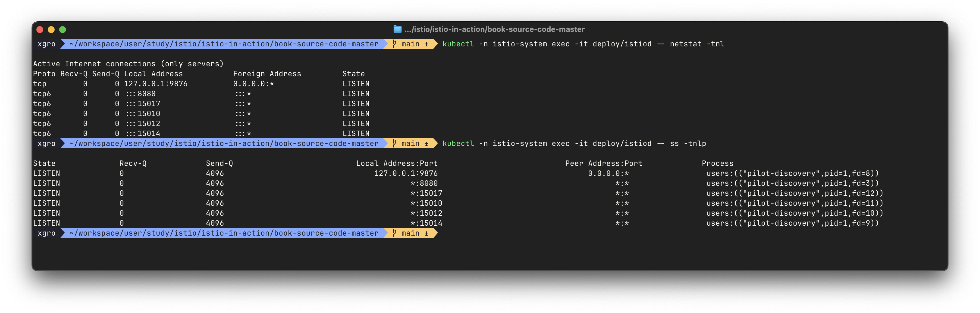Click netstat foreign address 0.0.0.0:*
The width and height of the screenshot is (980, 313).
click(x=254, y=83)
